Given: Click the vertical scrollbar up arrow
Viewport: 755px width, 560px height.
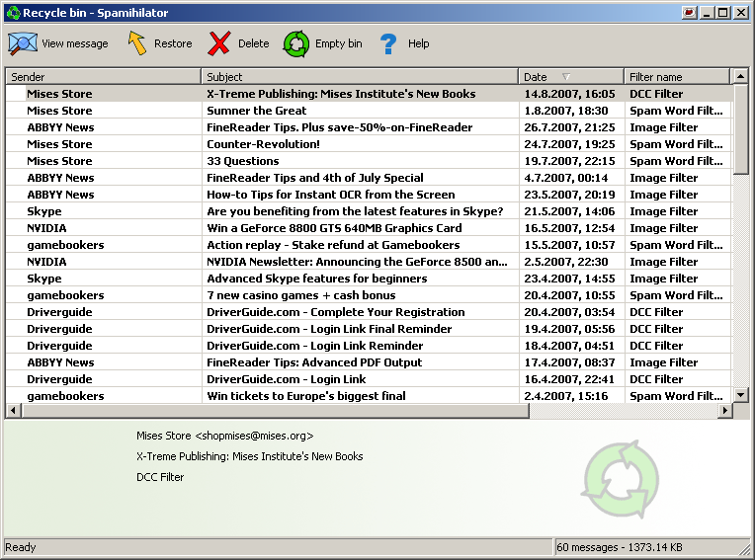Looking at the screenshot, I should [740, 76].
